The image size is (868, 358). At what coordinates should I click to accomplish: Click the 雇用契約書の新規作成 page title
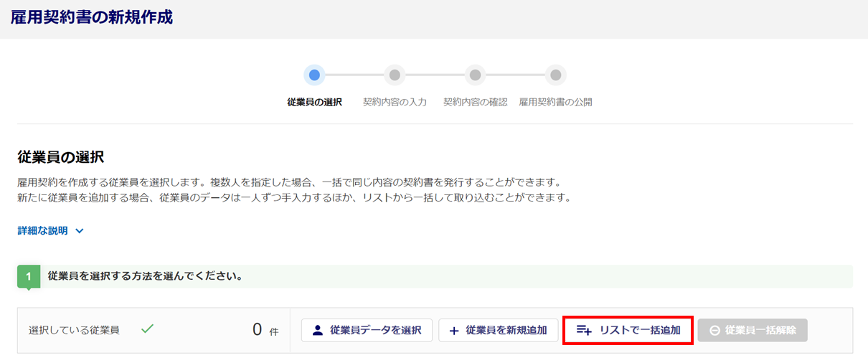pyautogui.click(x=92, y=17)
